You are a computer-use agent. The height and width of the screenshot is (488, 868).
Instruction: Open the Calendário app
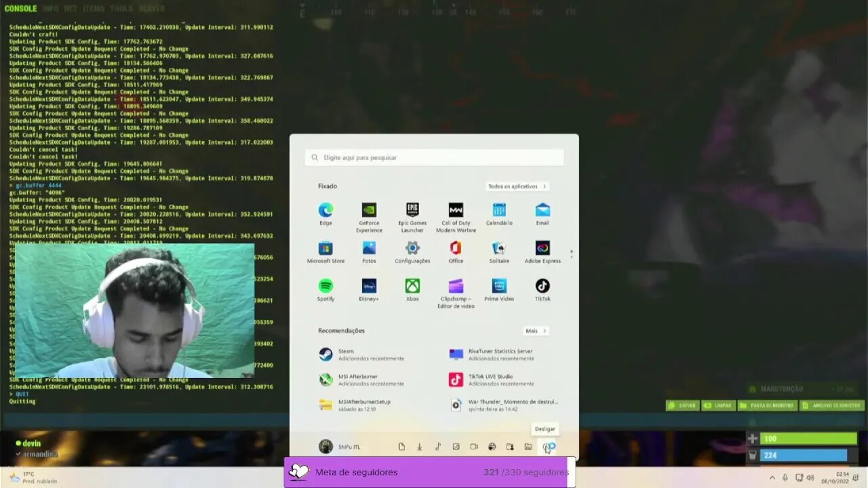[499, 214]
